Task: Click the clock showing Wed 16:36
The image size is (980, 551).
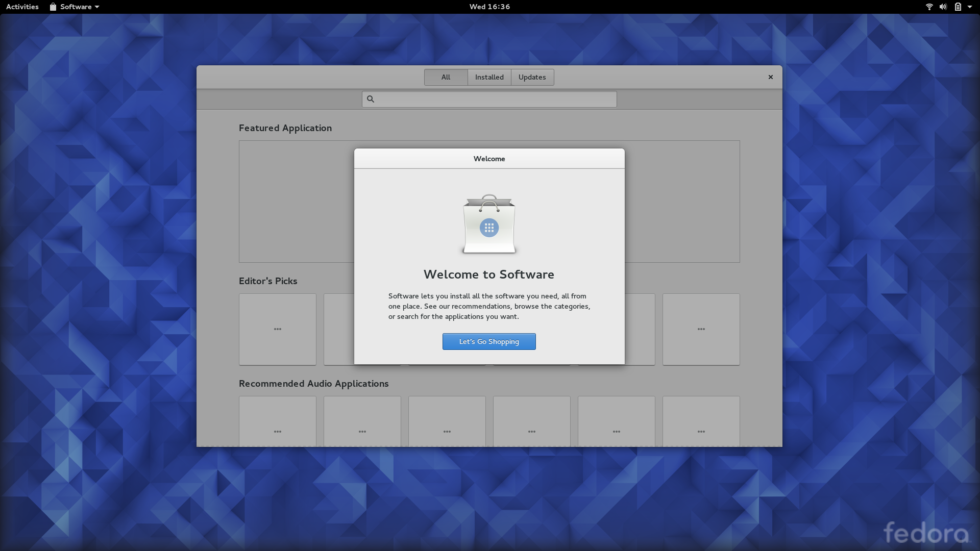Action: pyautogui.click(x=489, y=7)
